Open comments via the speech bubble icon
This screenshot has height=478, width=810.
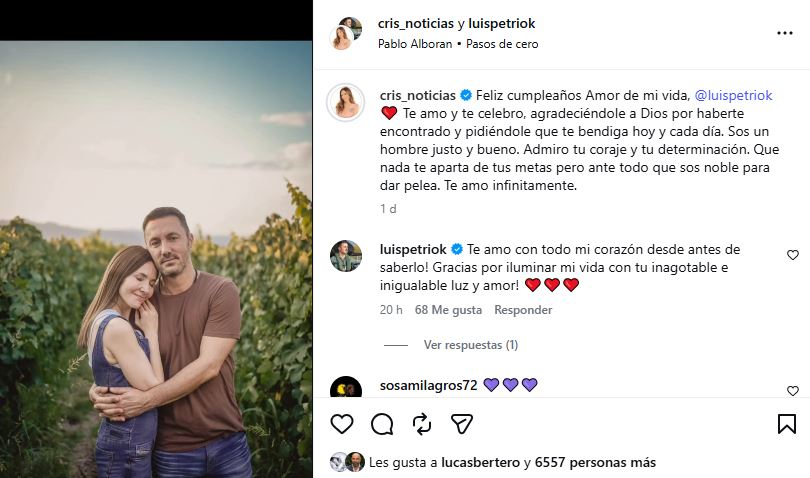pos(382,424)
